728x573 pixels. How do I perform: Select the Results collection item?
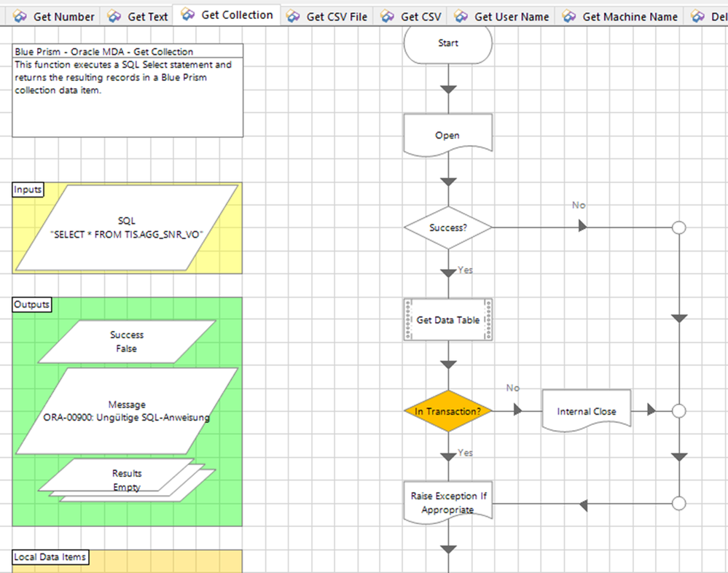(126, 480)
